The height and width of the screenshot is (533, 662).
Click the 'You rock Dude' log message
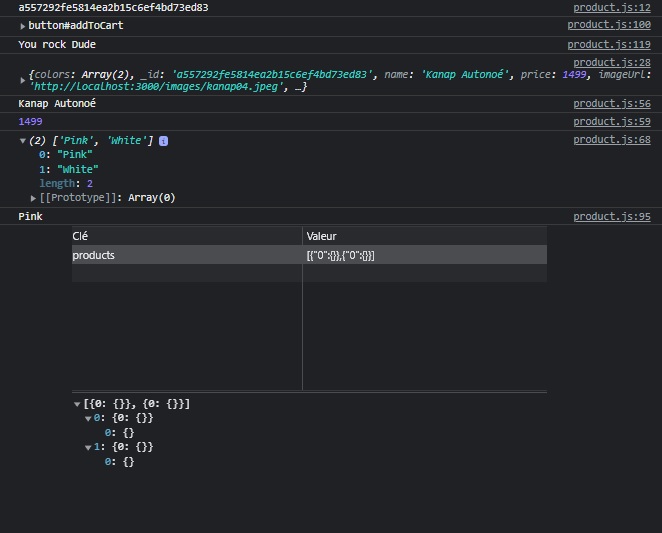click(57, 44)
